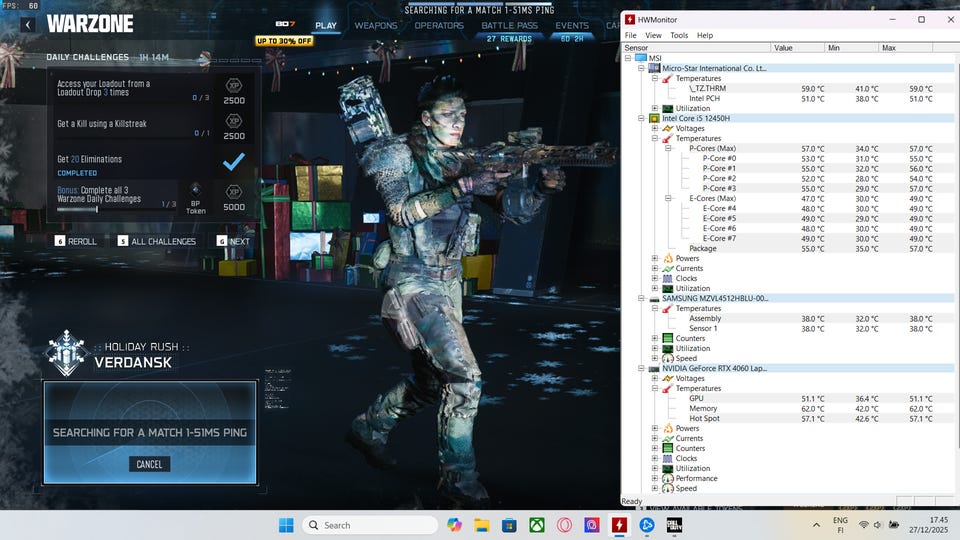Click the Value column header
The width and height of the screenshot is (960, 540).
click(797, 48)
